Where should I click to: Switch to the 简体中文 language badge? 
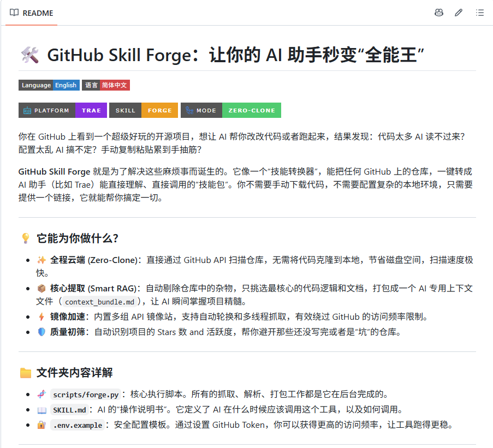click(x=106, y=85)
